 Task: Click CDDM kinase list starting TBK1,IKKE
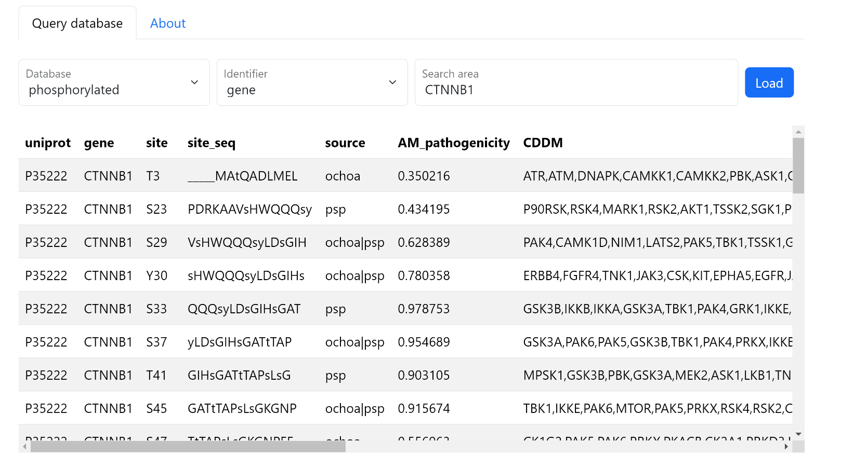pos(657,409)
